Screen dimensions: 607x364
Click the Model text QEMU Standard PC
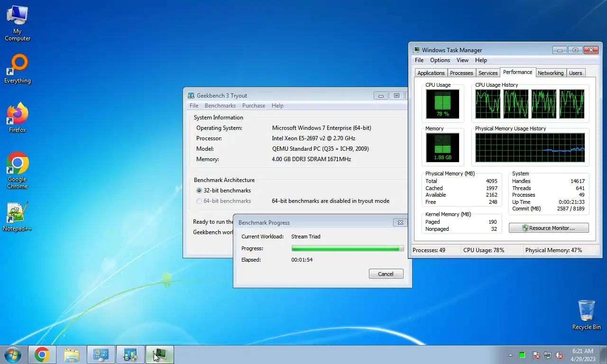click(x=320, y=149)
